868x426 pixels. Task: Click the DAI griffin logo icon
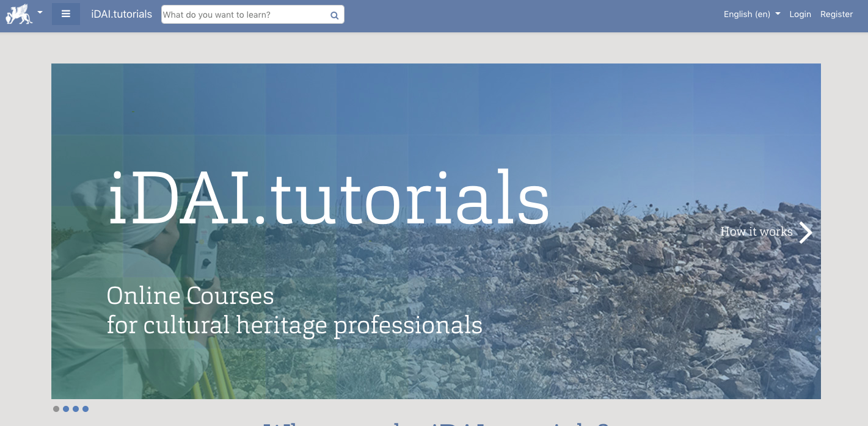(19, 13)
